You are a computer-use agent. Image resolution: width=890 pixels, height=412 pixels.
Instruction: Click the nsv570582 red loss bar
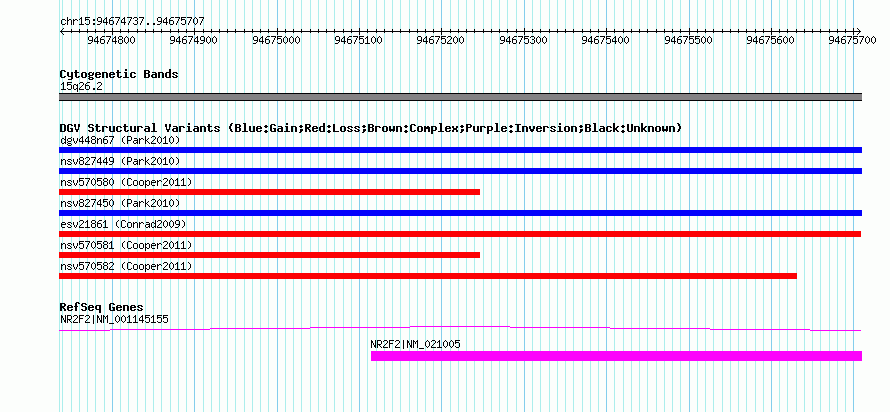428,276
